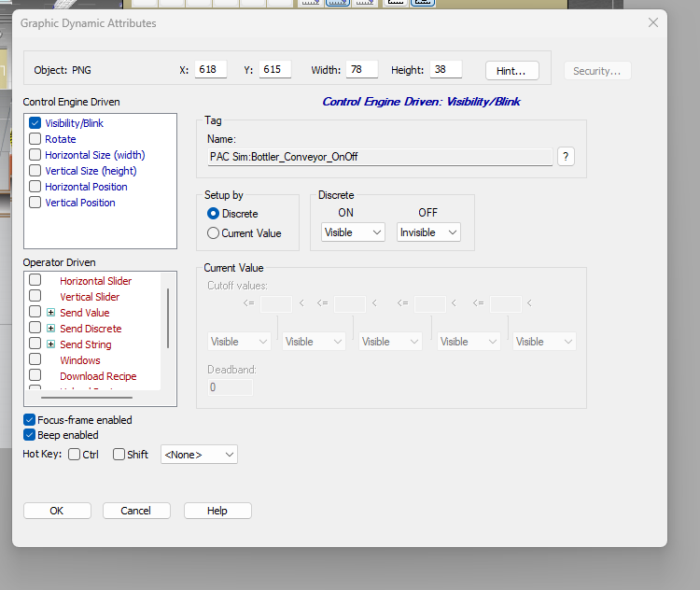Toggle Focus-frame enabled
Image resolution: width=700 pixels, height=590 pixels.
[x=29, y=420]
